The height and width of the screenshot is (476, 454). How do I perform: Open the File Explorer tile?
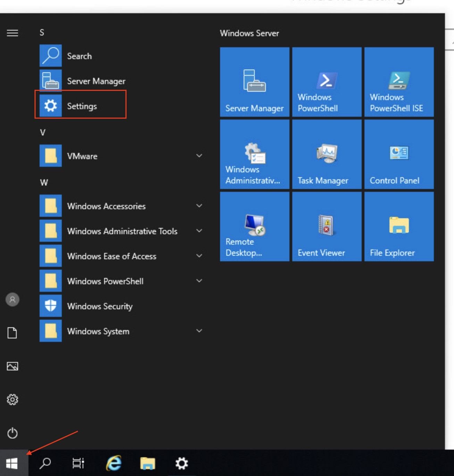[398, 227]
